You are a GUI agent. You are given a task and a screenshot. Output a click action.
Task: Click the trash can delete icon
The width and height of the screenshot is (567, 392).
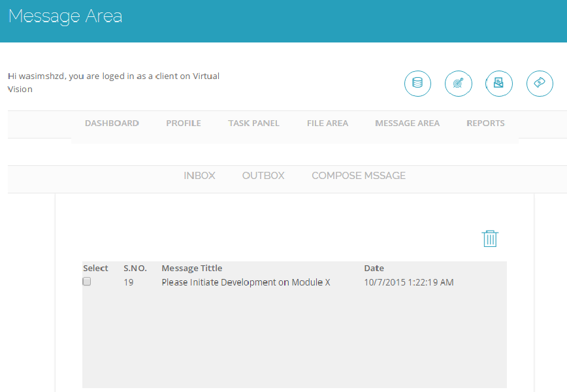(x=490, y=238)
